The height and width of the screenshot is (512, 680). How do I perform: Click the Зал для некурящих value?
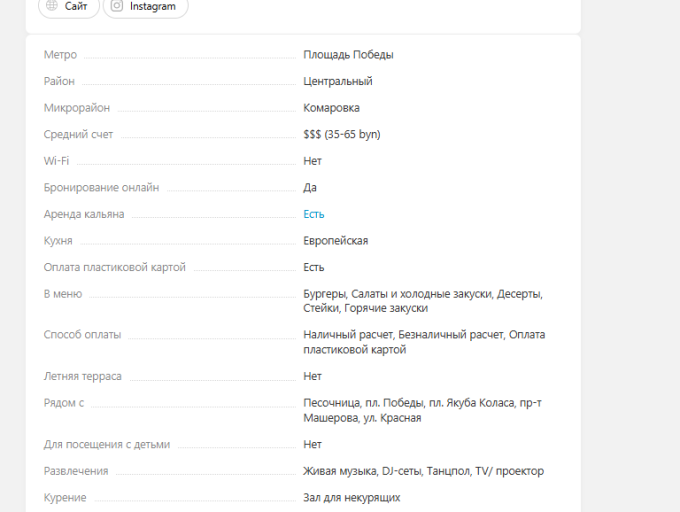coord(352,498)
